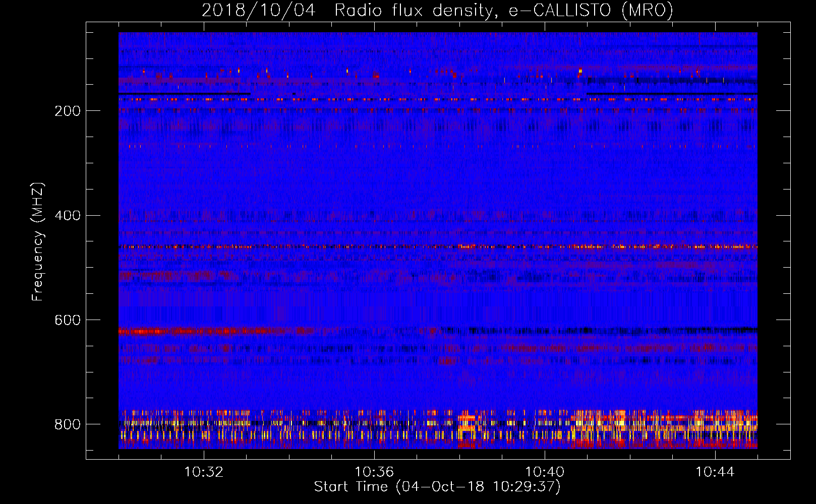The image size is (816, 504).
Task: Click the 10:44 time tick label
Action: point(715,472)
